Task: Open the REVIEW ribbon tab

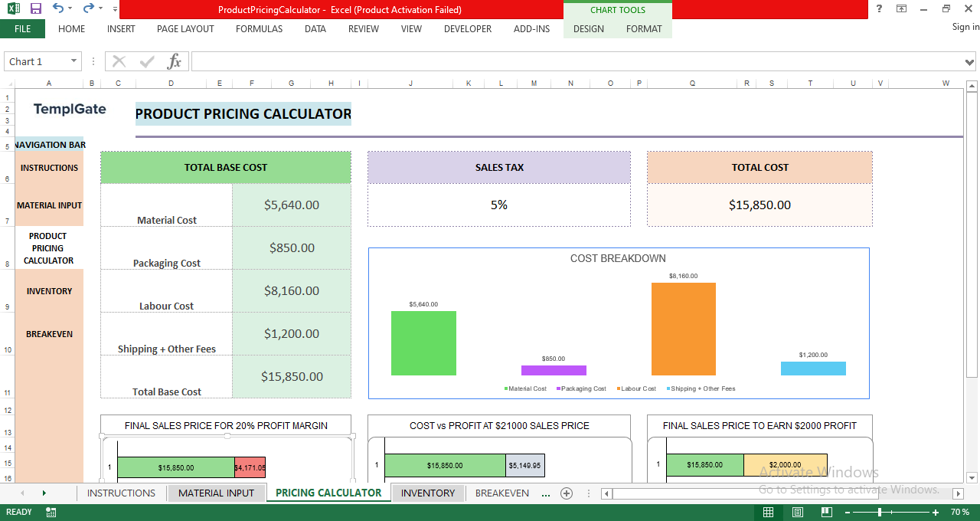Action: coord(364,29)
